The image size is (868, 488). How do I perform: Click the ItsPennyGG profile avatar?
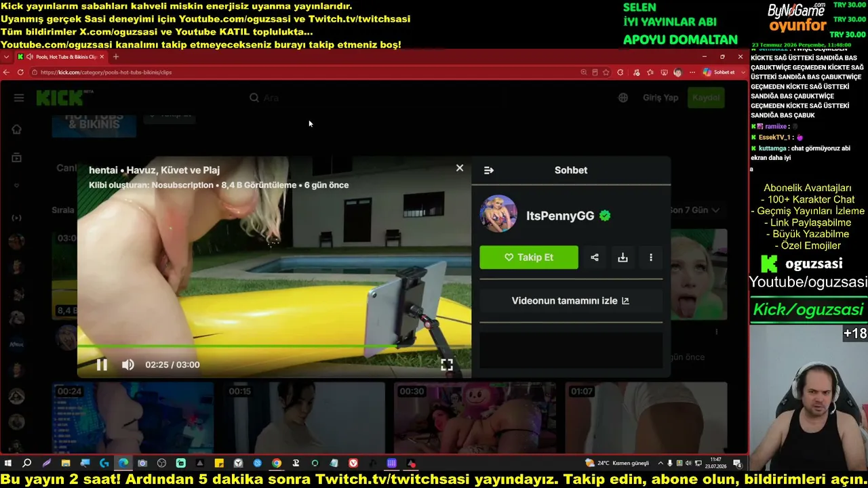coord(498,213)
